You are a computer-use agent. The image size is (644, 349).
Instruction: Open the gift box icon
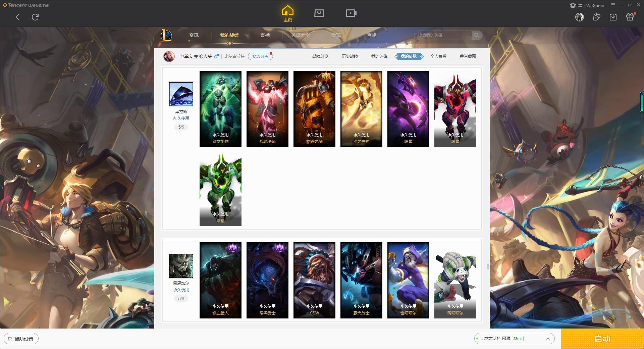click(x=630, y=17)
